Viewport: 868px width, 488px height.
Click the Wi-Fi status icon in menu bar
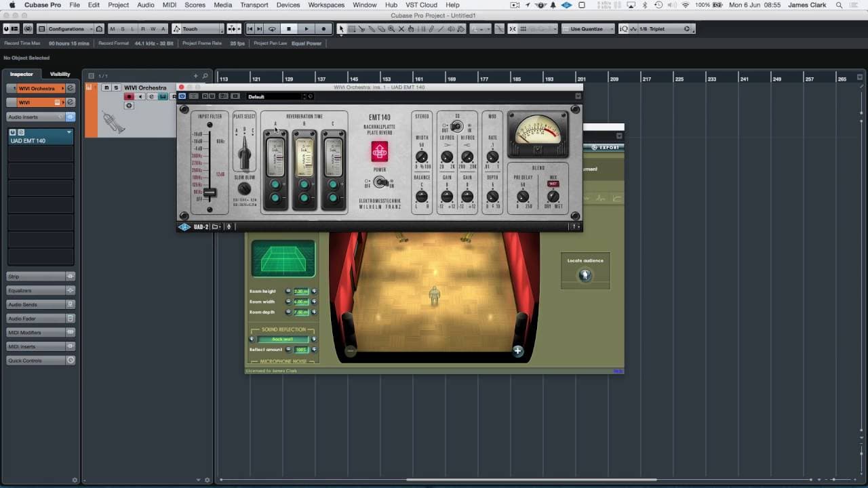(x=685, y=5)
